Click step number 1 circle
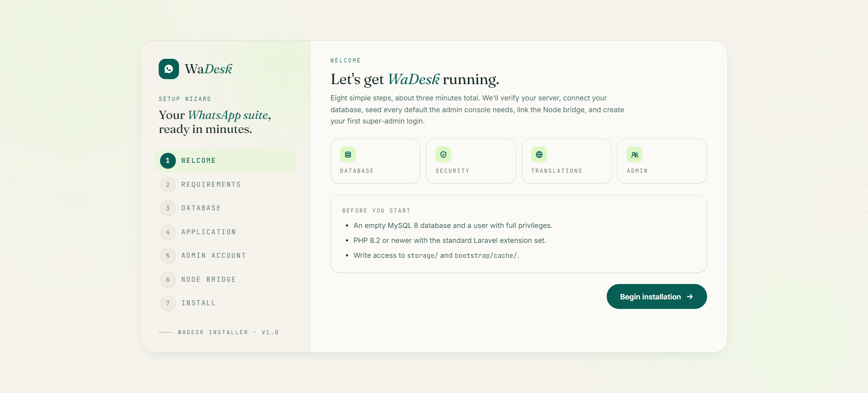Screen dimensions: 868x393 168,161
